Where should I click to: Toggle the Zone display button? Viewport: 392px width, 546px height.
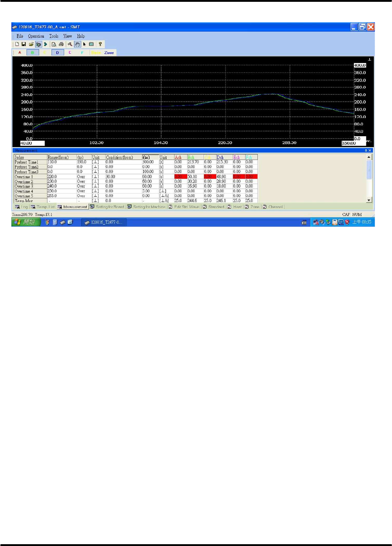[x=109, y=53]
